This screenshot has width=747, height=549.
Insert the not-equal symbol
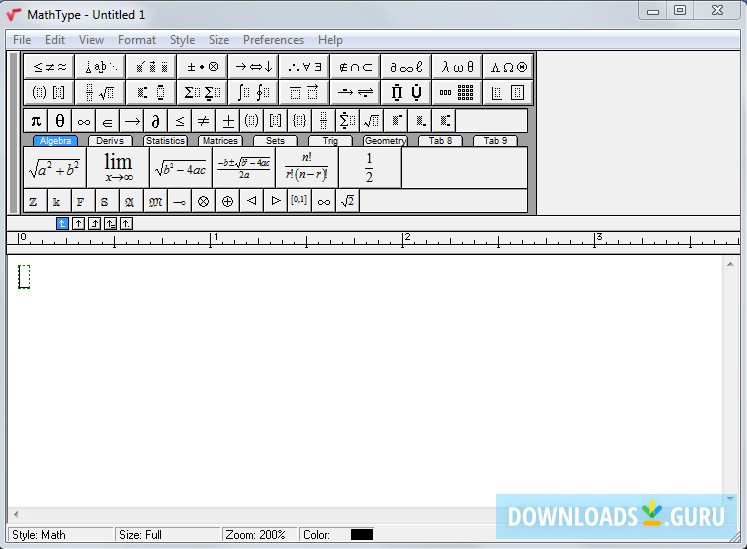point(204,121)
